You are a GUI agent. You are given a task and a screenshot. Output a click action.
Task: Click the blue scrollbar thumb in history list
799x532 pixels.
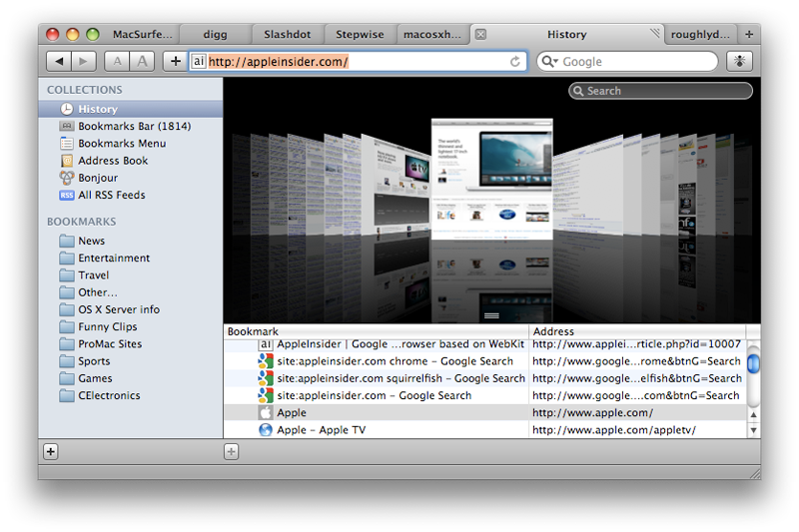(x=753, y=363)
